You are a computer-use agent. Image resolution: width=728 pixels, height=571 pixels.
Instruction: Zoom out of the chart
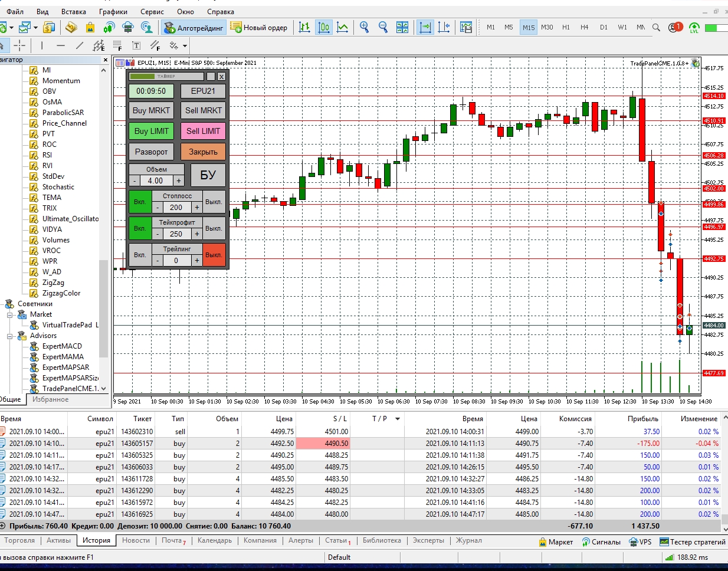pyautogui.click(x=383, y=27)
